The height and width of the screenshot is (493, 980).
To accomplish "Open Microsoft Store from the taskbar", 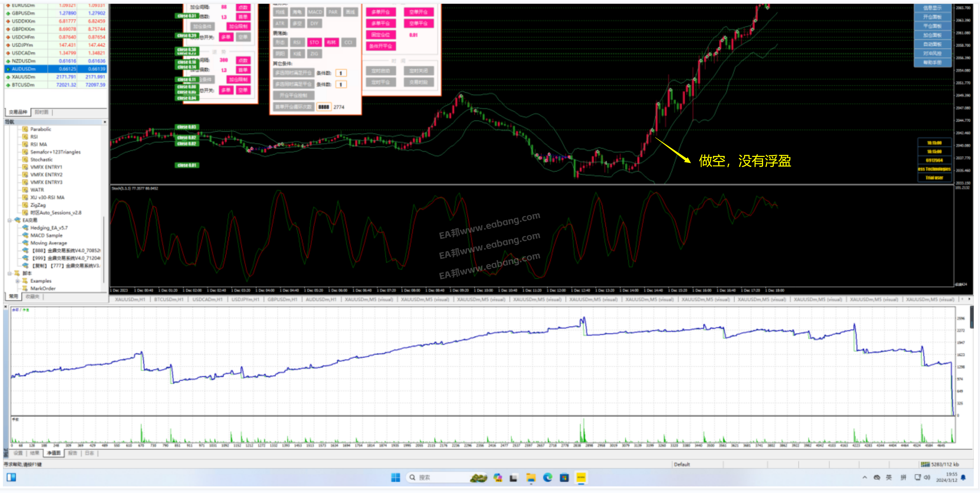I will pyautogui.click(x=564, y=478).
